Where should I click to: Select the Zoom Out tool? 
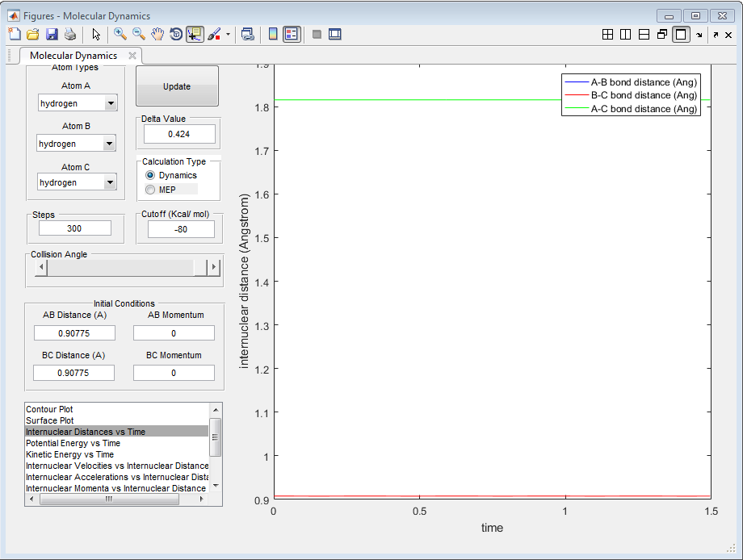[x=139, y=34]
